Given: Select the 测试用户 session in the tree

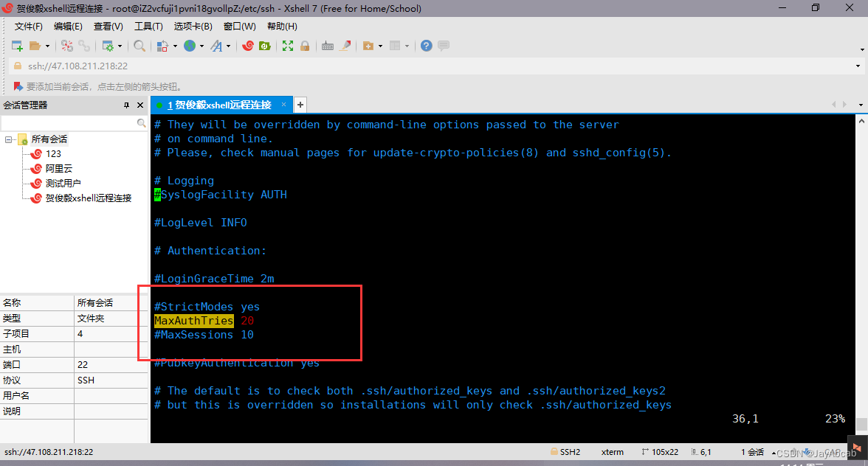Looking at the screenshot, I should pos(63,183).
